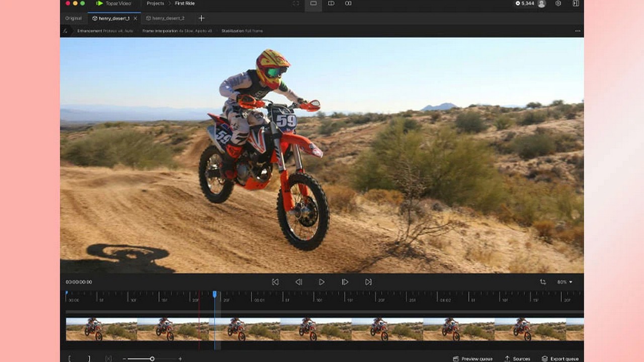
Task: Open the Export queue
Action: 560,358
